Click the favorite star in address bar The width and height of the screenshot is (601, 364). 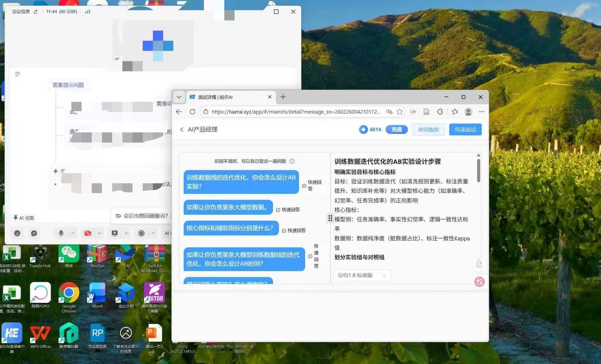pos(400,112)
